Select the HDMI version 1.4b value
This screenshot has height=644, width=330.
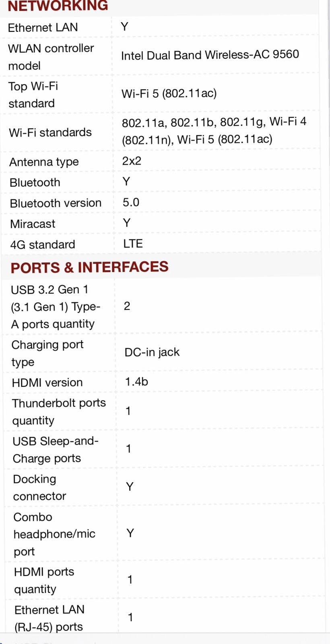tap(136, 382)
